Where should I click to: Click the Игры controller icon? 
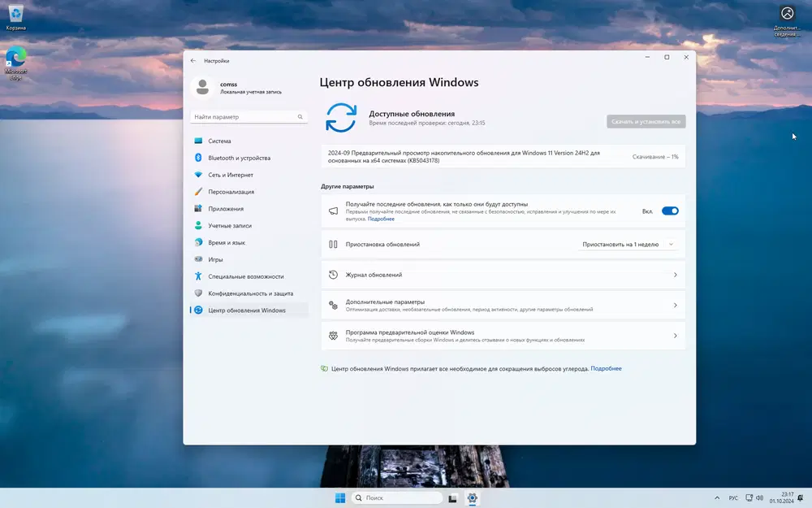pos(198,259)
